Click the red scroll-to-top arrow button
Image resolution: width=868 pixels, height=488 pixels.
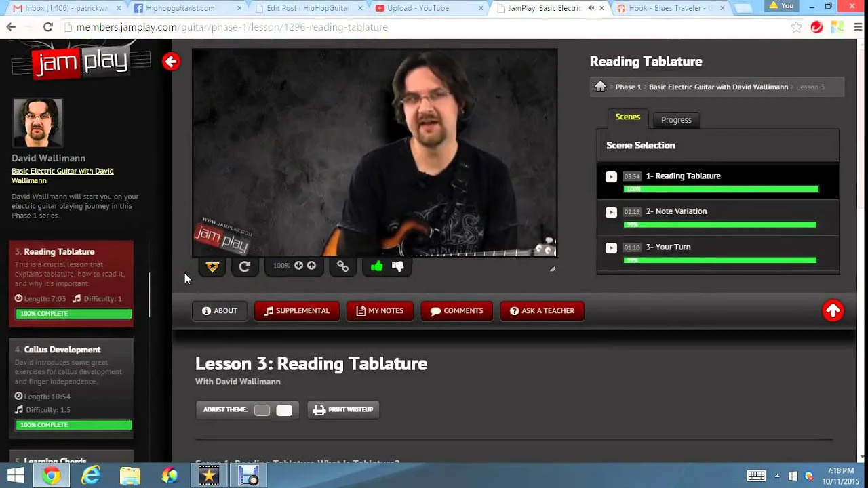coord(833,310)
